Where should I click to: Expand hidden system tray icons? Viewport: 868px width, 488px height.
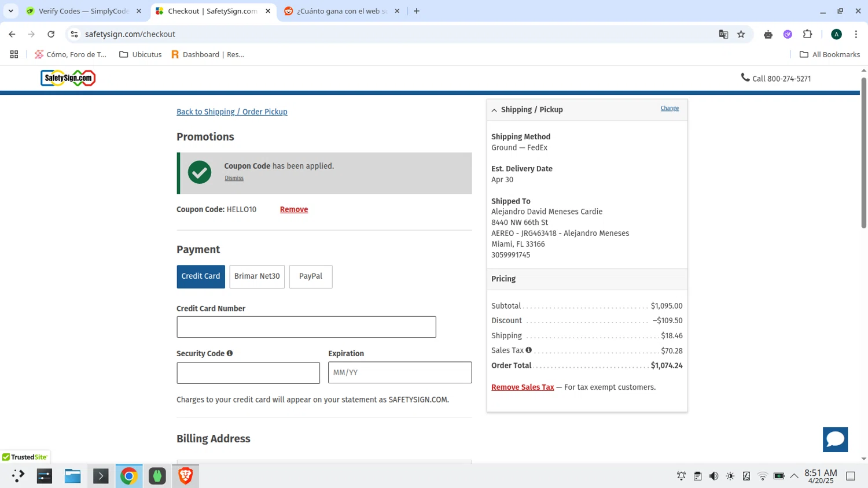coord(795,476)
